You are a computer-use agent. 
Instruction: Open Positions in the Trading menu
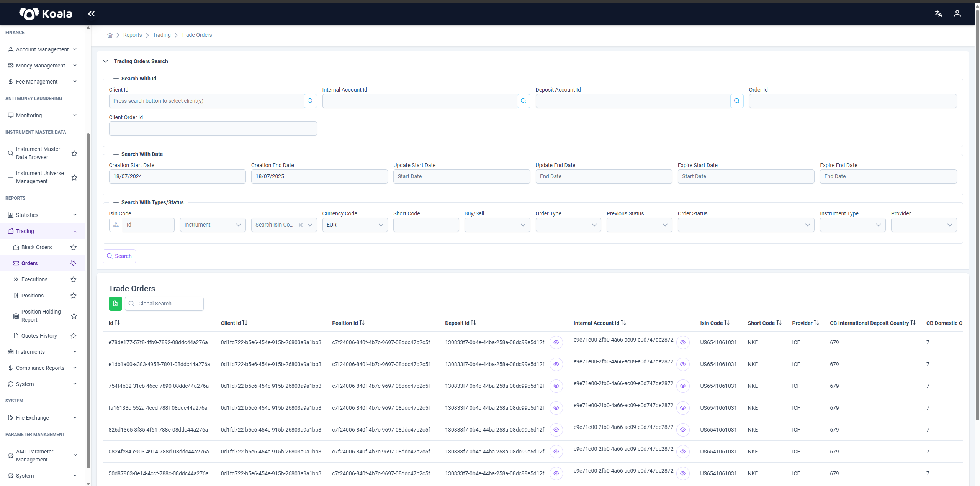(33, 296)
